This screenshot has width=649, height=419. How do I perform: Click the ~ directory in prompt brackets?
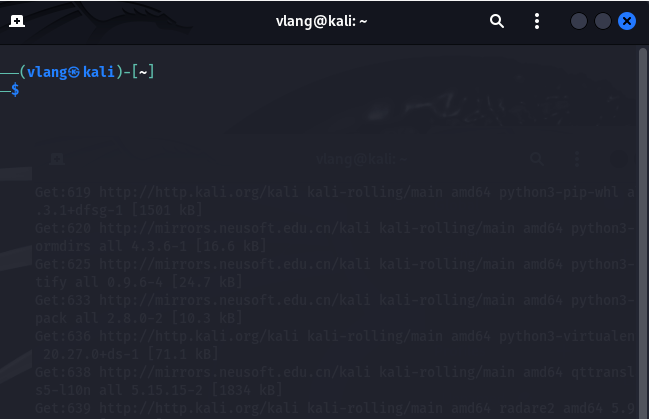tap(143, 72)
